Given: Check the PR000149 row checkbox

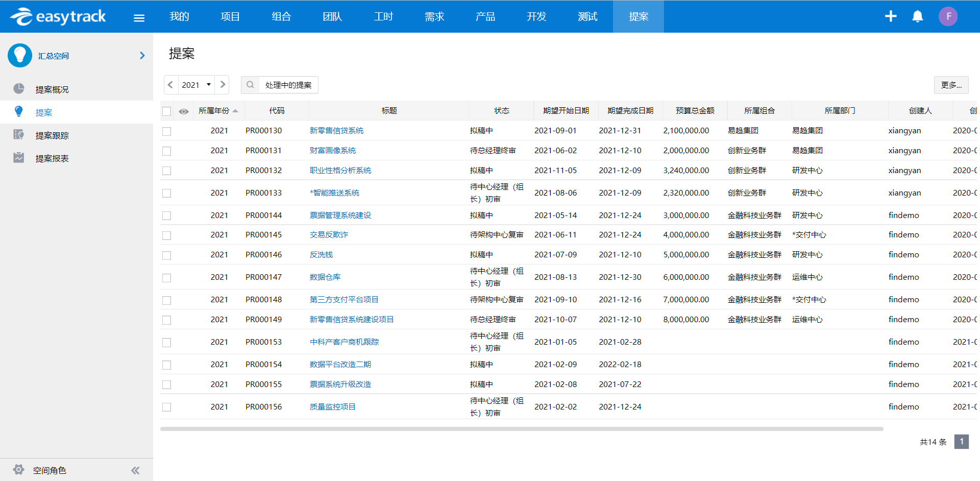Looking at the screenshot, I should click(x=167, y=320).
